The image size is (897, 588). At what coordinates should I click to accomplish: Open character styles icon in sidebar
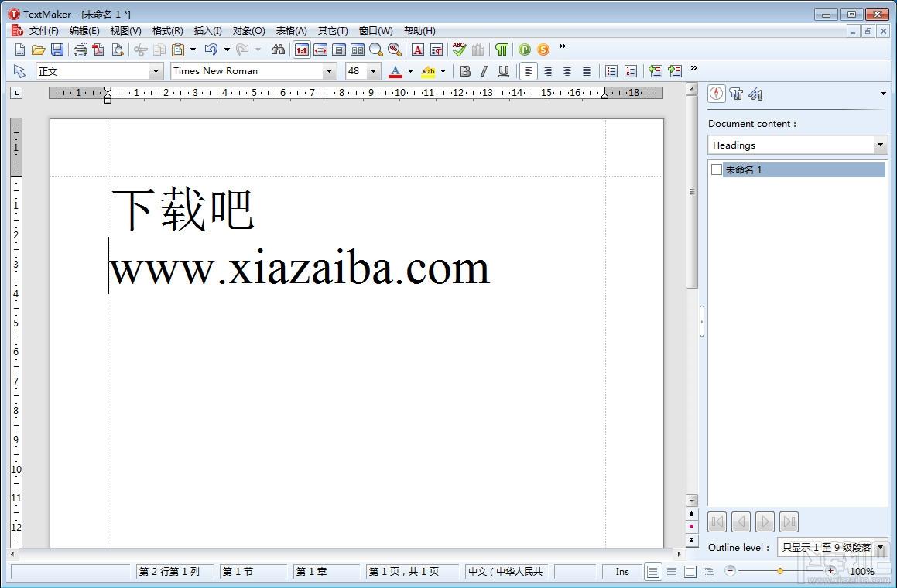(755, 94)
